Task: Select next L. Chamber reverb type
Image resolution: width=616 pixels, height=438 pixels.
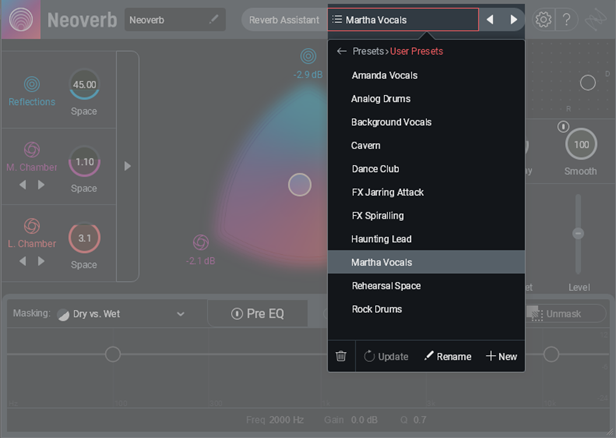Action: coord(41,261)
